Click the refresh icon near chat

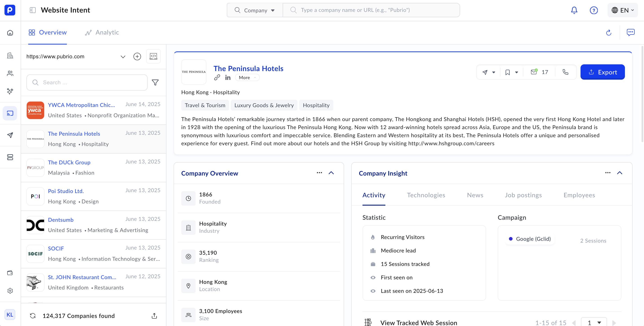point(609,33)
